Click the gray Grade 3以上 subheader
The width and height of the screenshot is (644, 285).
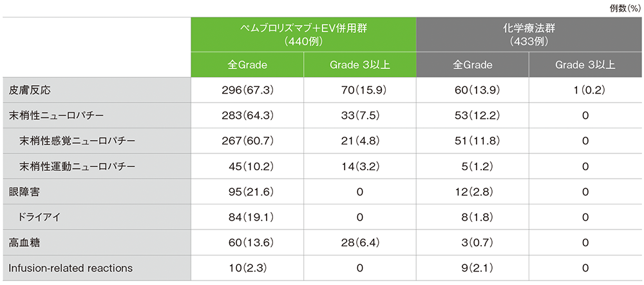pyautogui.click(x=585, y=64)
